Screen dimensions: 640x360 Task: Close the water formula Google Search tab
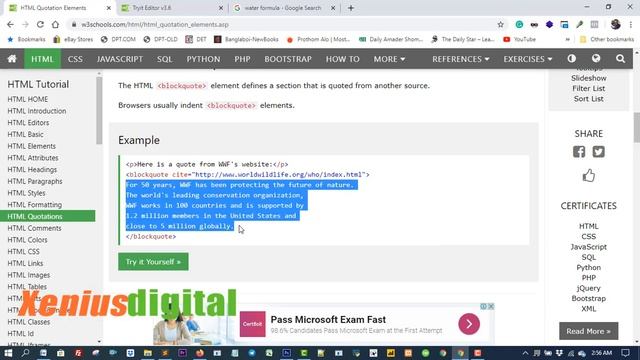click(333, 8)
